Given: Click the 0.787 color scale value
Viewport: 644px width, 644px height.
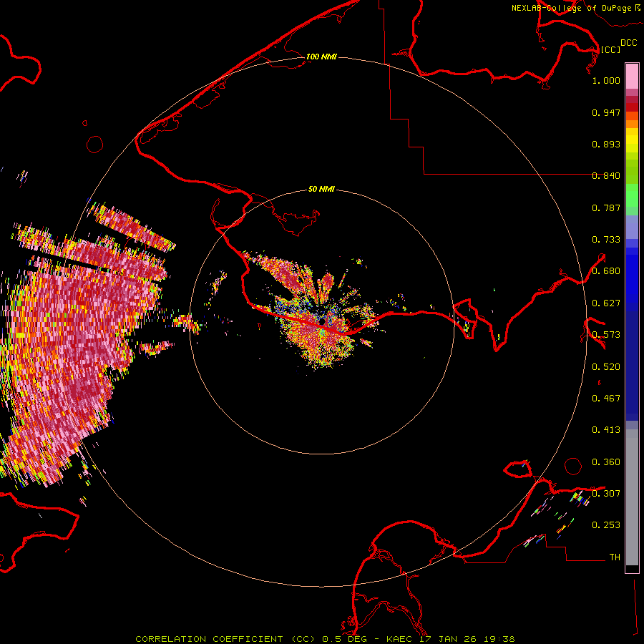Looking at the screenshot, I should click(x=606, y=208).
